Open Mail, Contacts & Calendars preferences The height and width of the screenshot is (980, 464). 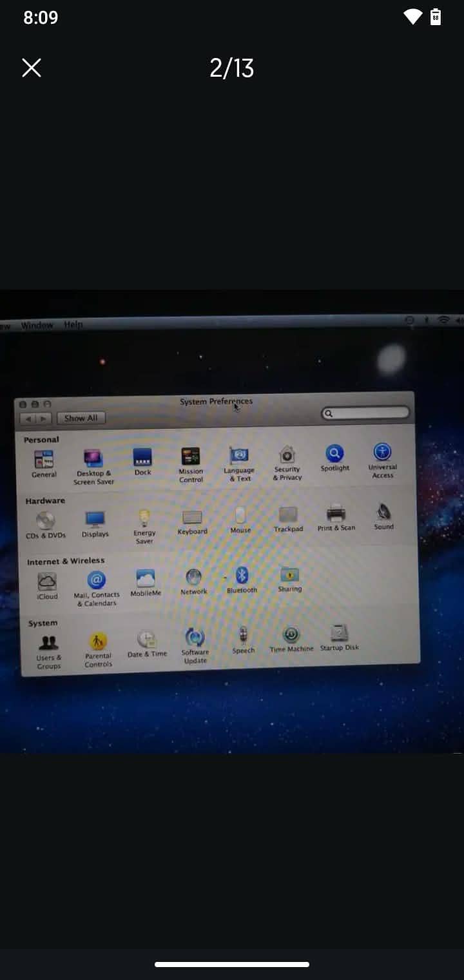pos(97,589)
